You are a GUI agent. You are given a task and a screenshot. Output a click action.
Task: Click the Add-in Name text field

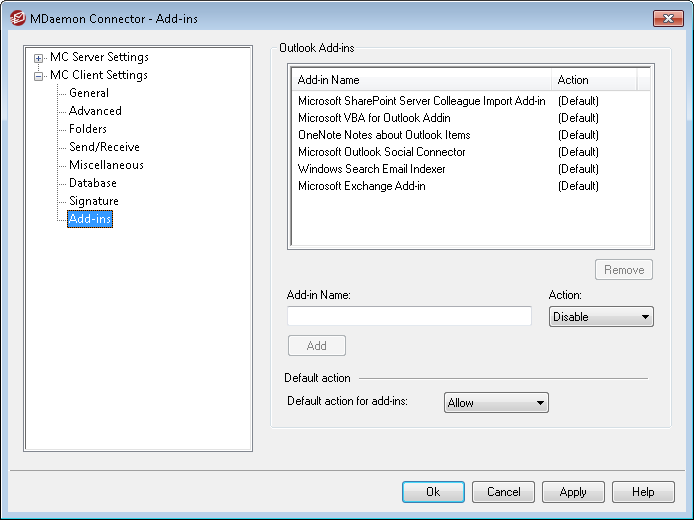tap(409, 316)
